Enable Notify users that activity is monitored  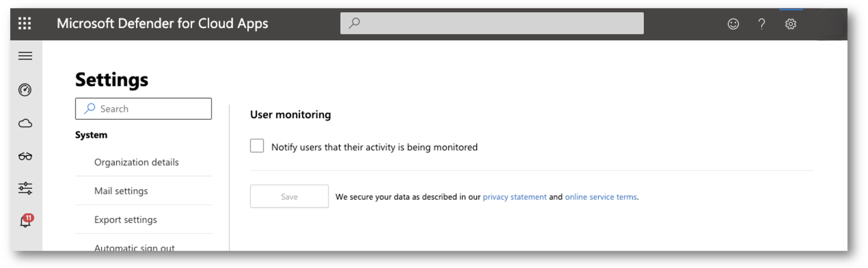[x=257, y=146]
